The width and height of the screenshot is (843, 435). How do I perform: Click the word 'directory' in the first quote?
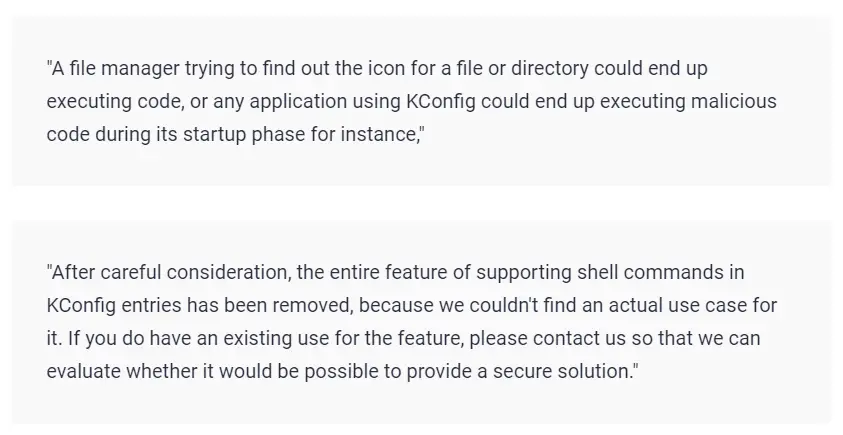coord(549,69)
